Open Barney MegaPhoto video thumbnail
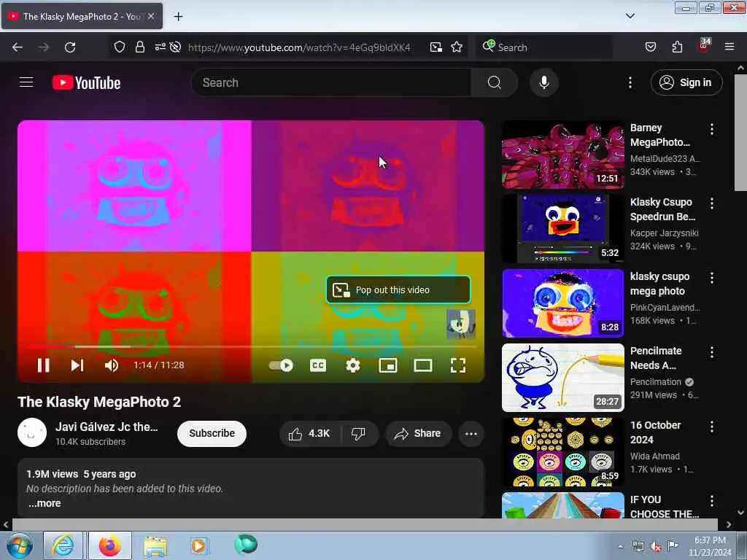747x560 pixels. coord(563,155)
